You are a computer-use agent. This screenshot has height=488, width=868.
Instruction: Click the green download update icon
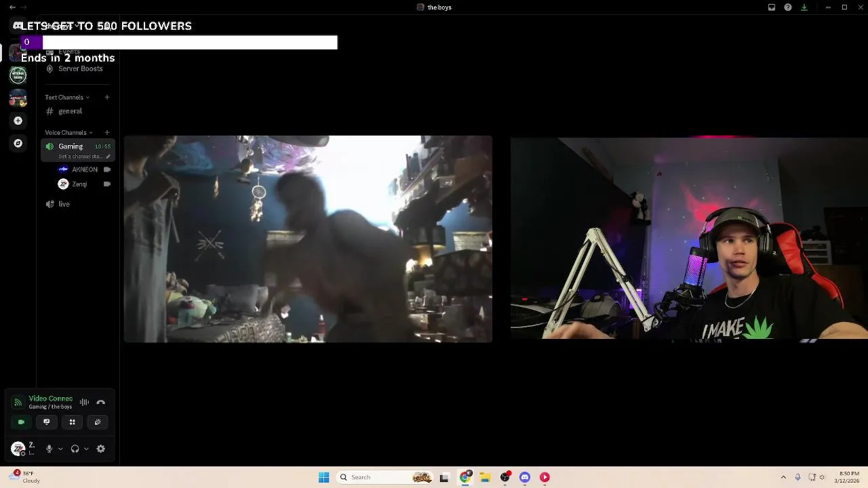tap(804, 7)
